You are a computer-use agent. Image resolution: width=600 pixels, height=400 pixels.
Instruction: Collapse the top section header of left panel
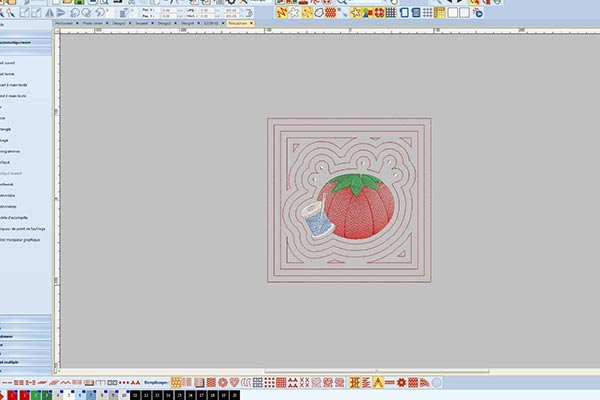coord(27,44)
